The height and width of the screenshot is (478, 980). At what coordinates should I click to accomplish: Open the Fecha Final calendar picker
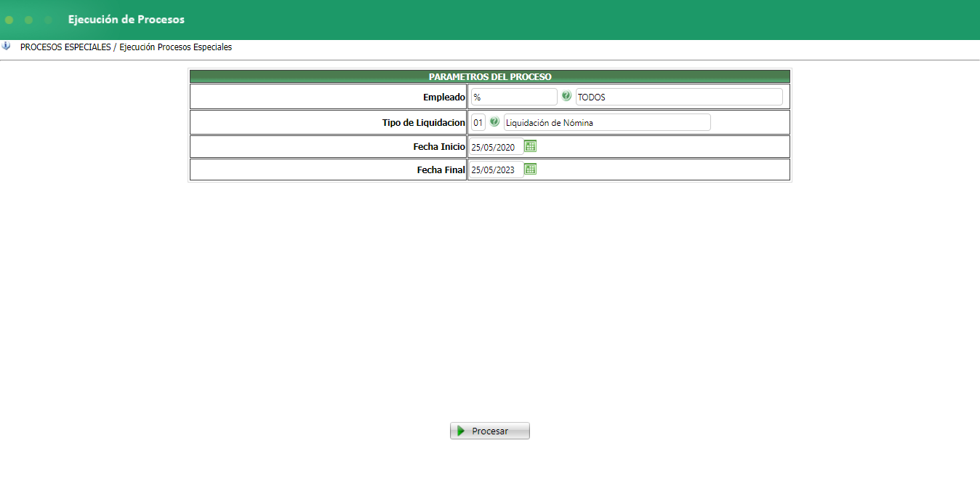(531, 169)
